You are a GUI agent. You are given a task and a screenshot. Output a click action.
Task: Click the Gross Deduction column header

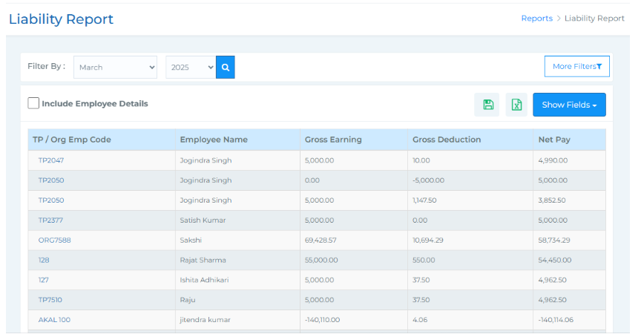point(447,140)
